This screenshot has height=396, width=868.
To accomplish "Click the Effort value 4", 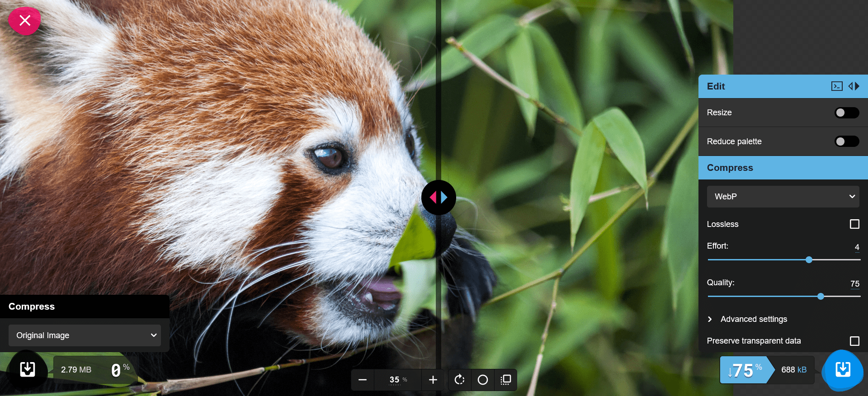I will click(x=857, y=247).
